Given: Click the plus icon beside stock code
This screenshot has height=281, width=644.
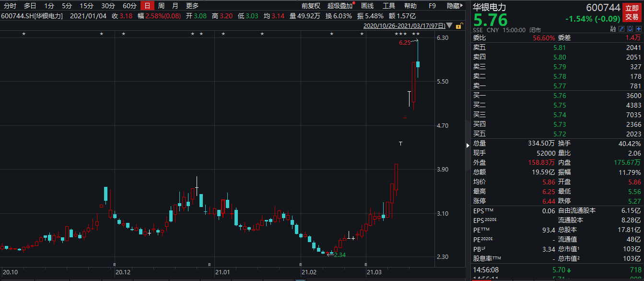Looking at the screenshot, I should click(639, 29).
